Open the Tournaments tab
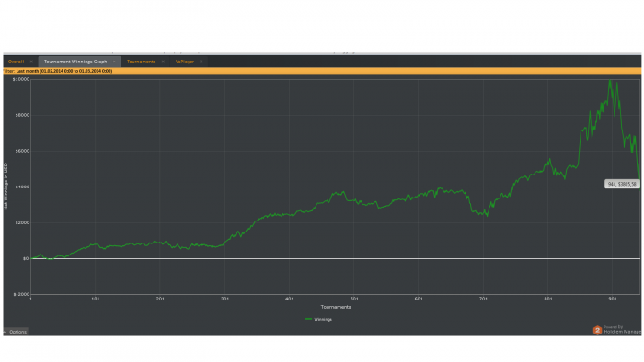Image resolution: width=644 pixels, height=362 pixels. pyautogui.click(x=141, y=62)
